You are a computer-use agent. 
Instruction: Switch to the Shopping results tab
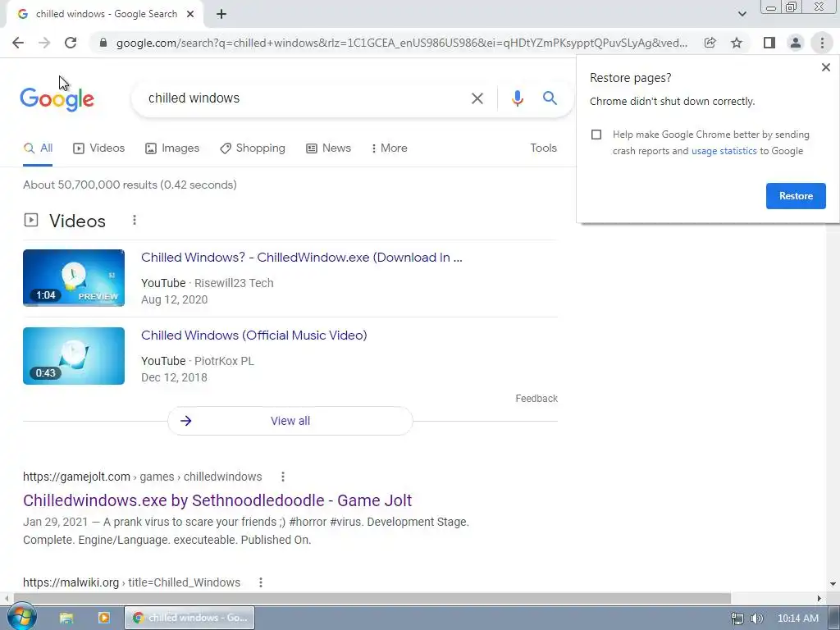[x=253, y=148]
